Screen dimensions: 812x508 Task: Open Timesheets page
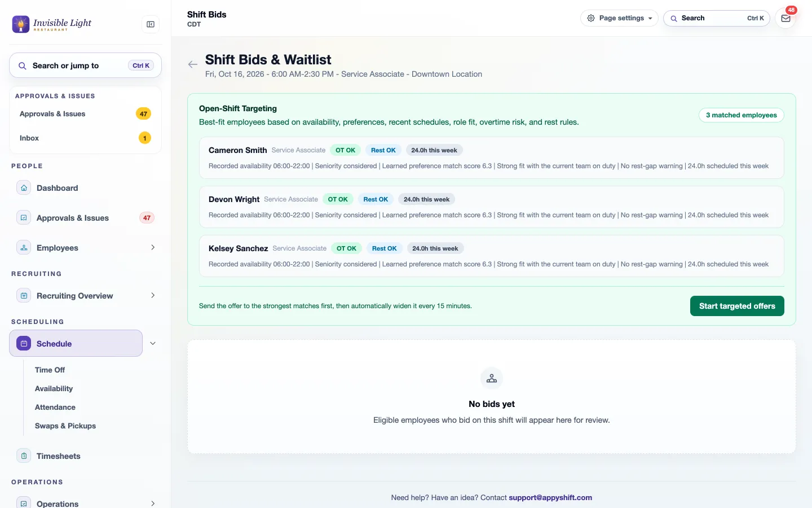(x=86, y=456)
